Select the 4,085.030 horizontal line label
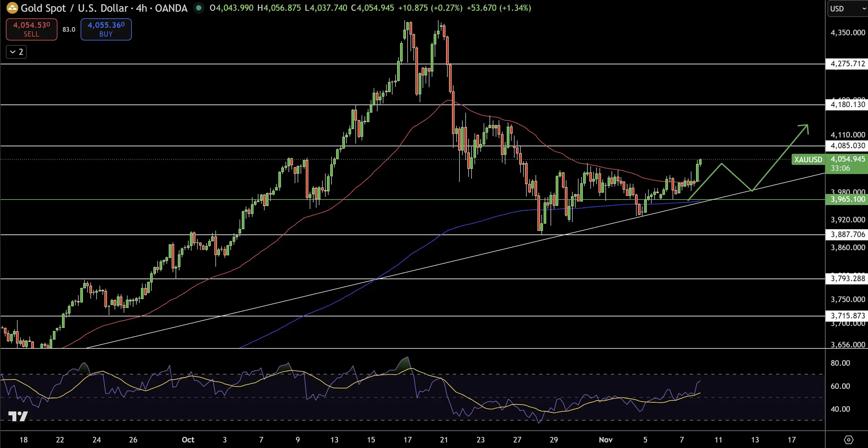The image size is (868, 448). click(x=847, y=146)
